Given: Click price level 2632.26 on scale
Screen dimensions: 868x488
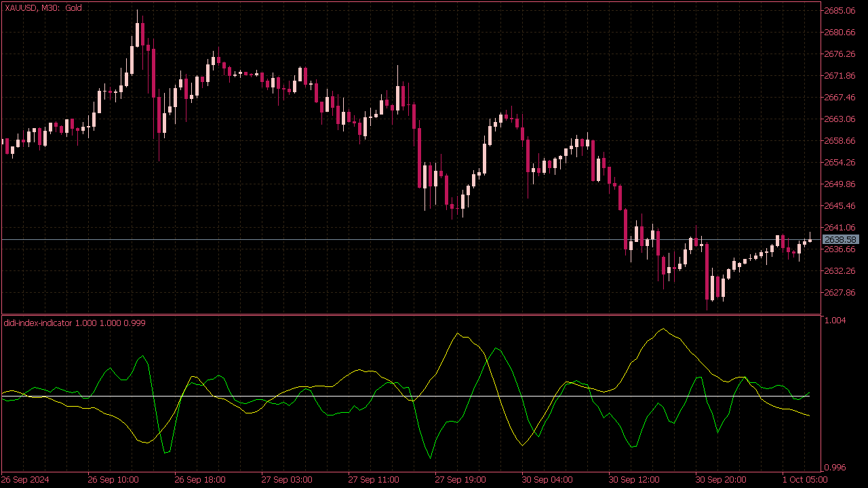Looking at the screenshot, I should point(840,271).
